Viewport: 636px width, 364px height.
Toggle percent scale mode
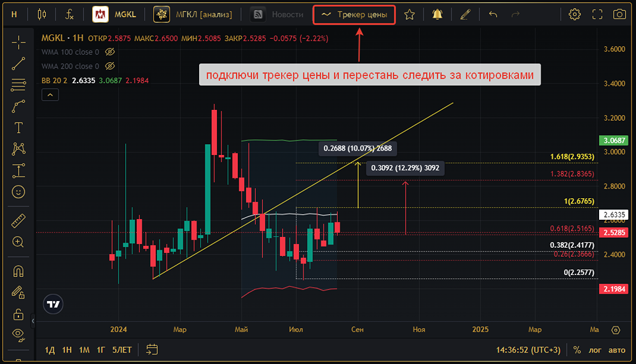[577, 350]
